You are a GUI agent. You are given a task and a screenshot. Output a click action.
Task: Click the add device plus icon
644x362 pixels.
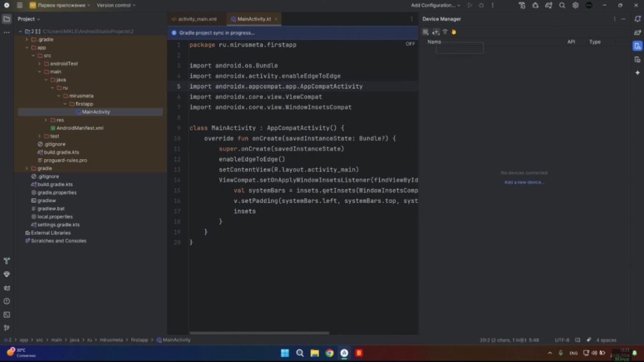coord(435,32)
